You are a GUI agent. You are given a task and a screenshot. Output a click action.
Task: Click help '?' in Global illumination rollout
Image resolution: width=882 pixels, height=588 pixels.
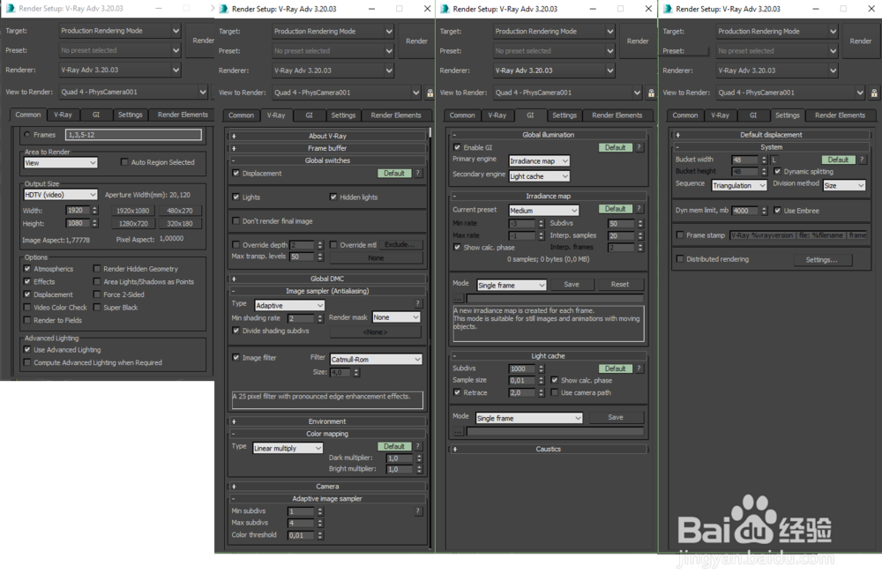click(639, 147)
